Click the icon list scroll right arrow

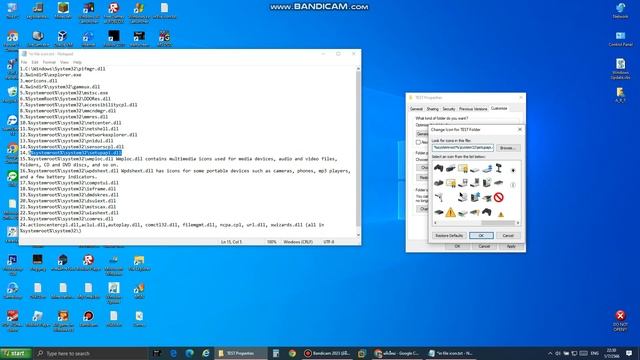pyautogui.click(x=518, y=223)
